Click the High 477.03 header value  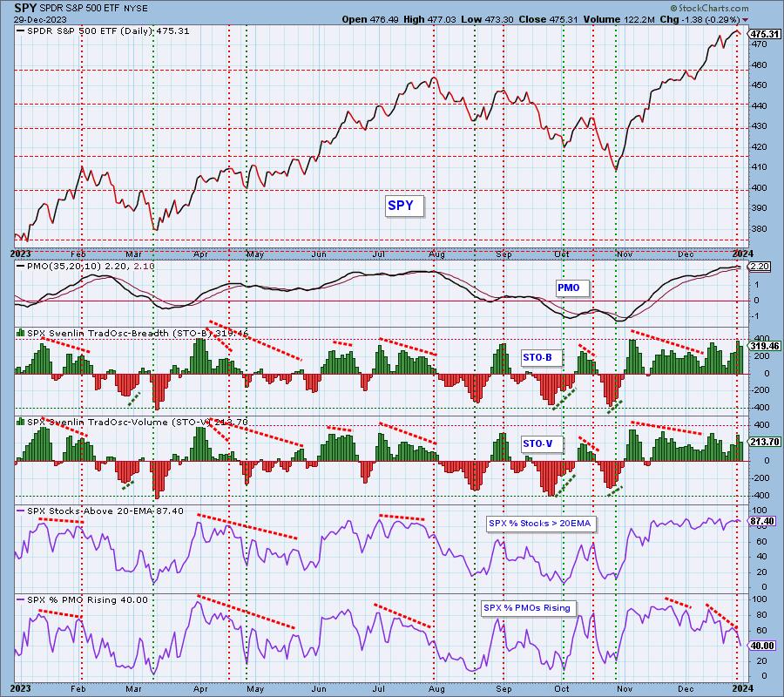tap(429, 19)
